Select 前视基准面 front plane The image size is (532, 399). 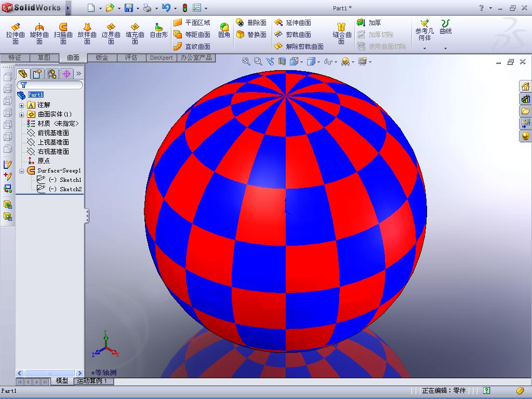48,132
